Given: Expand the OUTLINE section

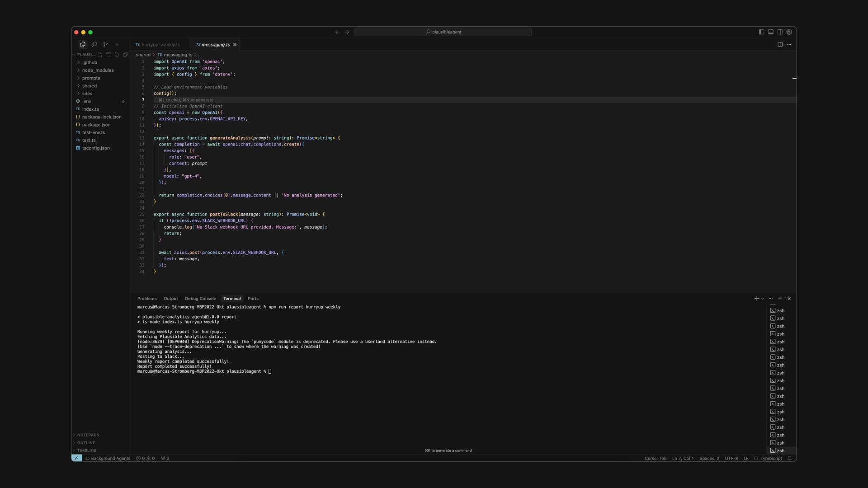Looking at the screenshot, I should (86, 443).
